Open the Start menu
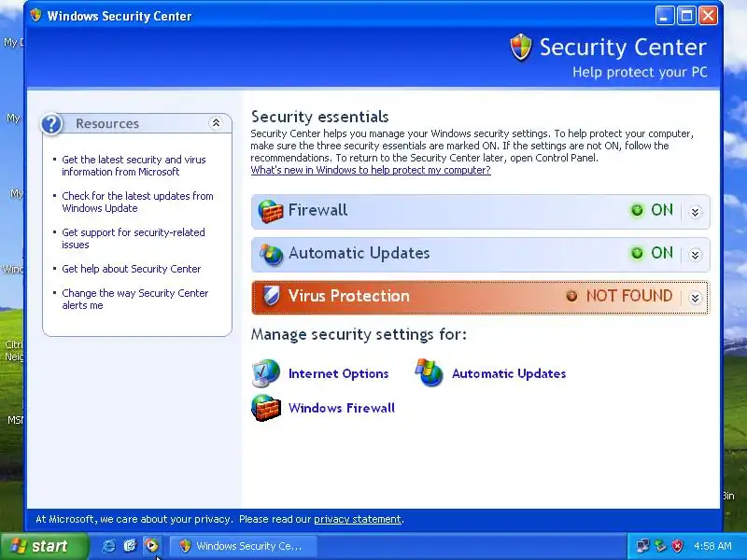The image size is (747, 560). pos(44,546)
